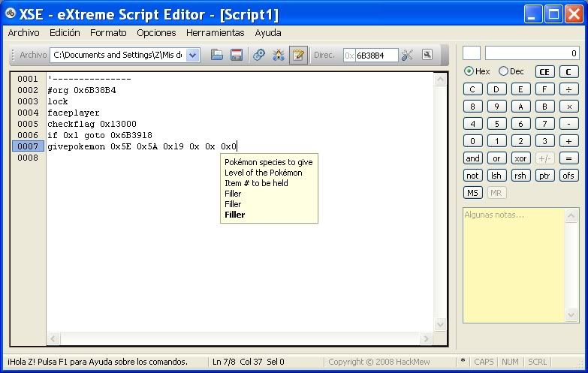The width and height of the screenshot is (588, 373).
Task: Click the decompile tools icon beside offset
Action: pyautogui.click(x=407, y=55)
